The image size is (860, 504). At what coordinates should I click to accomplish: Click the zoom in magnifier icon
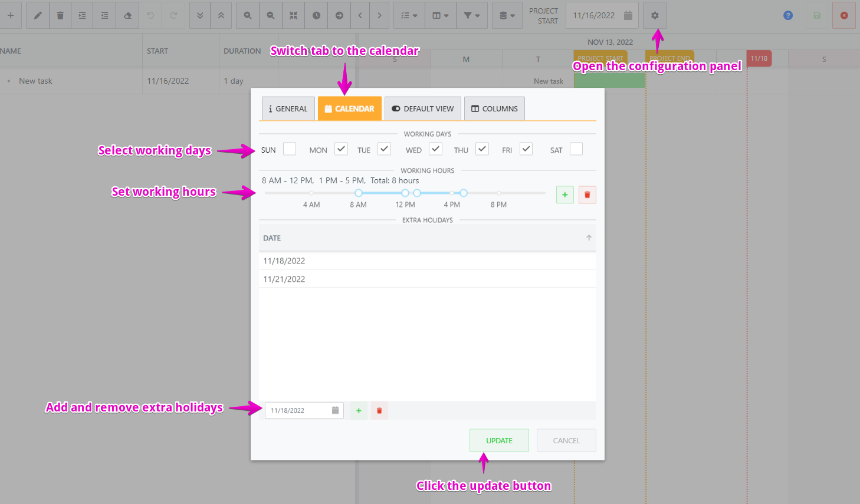(x=248, y=16)
